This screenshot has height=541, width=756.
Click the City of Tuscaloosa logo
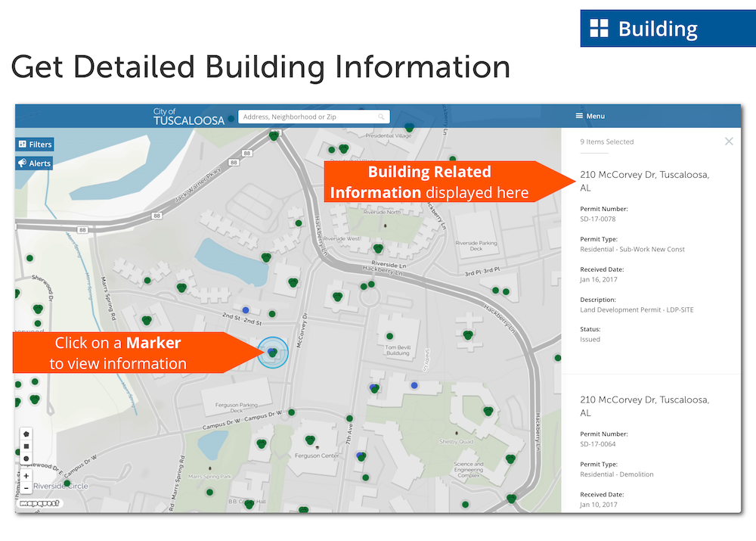click(x=188, y=117)
